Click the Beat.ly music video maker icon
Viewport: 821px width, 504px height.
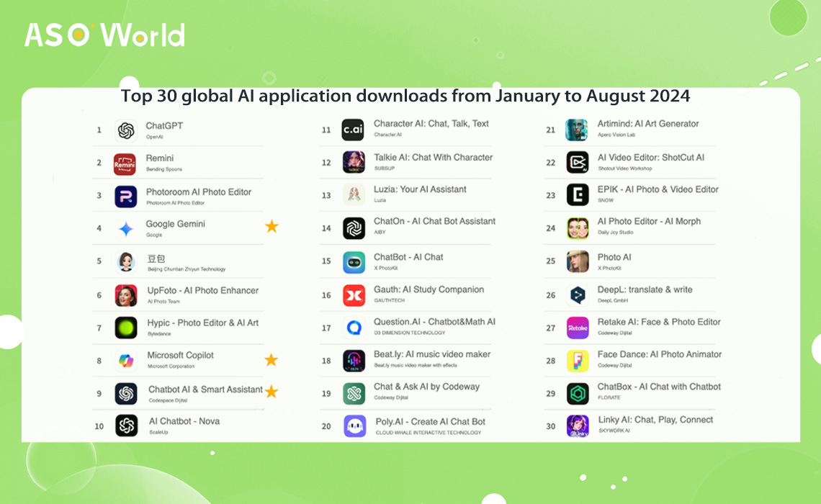click(354, 361)
